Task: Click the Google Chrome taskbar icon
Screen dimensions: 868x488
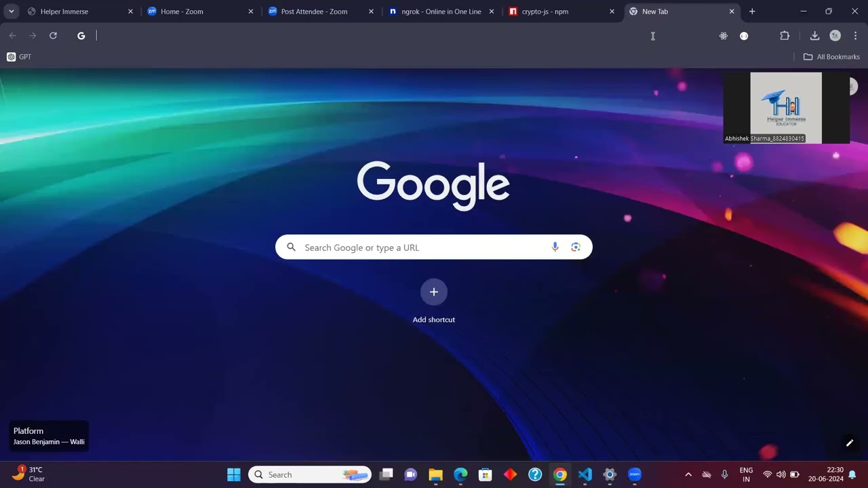Action: click(559, 474)
